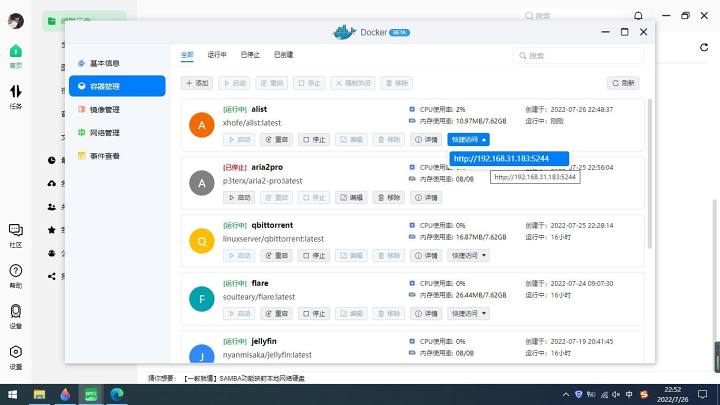Click 重启 for the alist container

(x=276, y=140)
